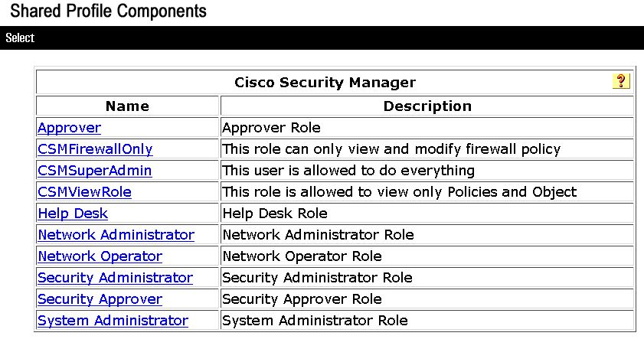The width and height of the screenshot is (644, 349).
Task: Open the System Administrator role link
Action: [113, 320]
